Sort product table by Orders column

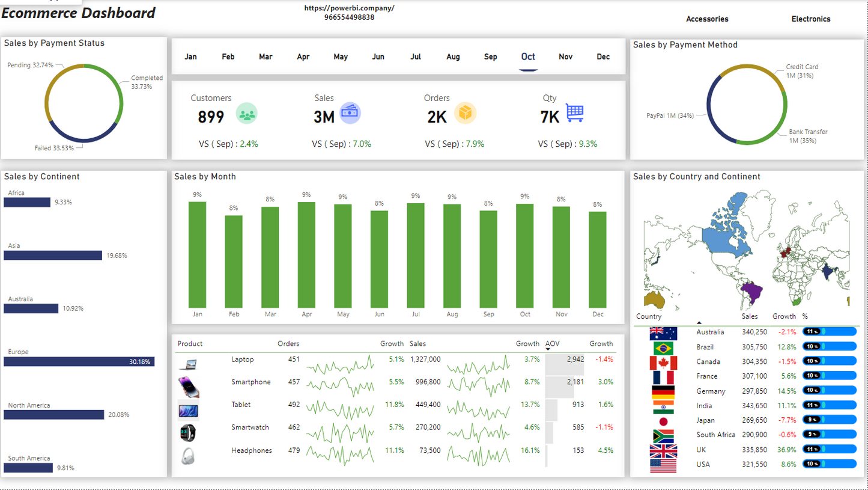288,344
